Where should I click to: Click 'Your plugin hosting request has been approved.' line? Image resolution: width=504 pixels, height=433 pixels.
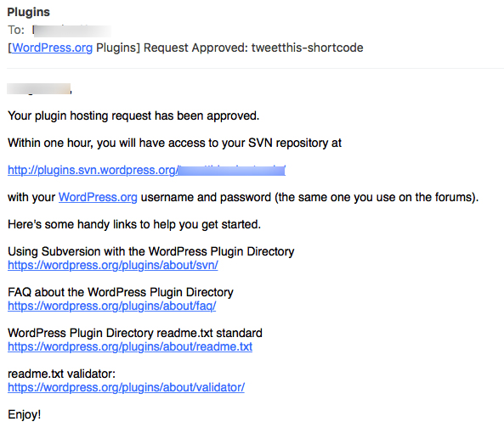(x=133, y=115)
